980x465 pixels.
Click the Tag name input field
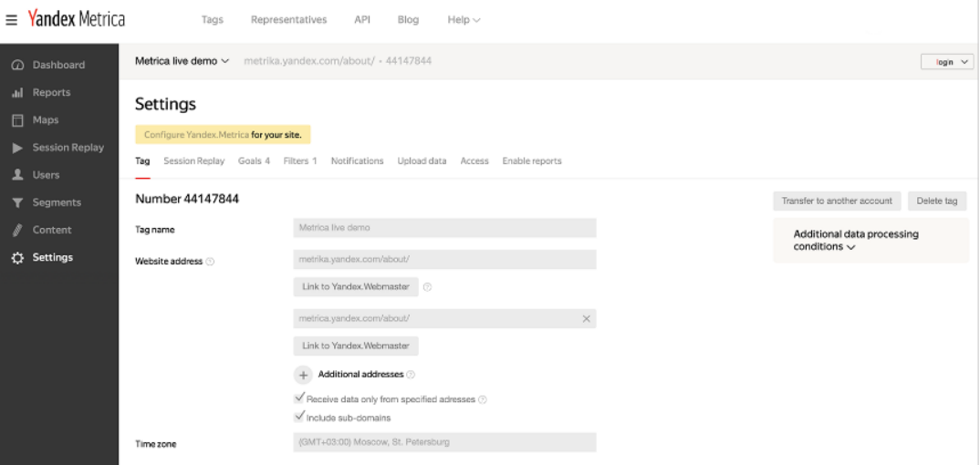444,228
